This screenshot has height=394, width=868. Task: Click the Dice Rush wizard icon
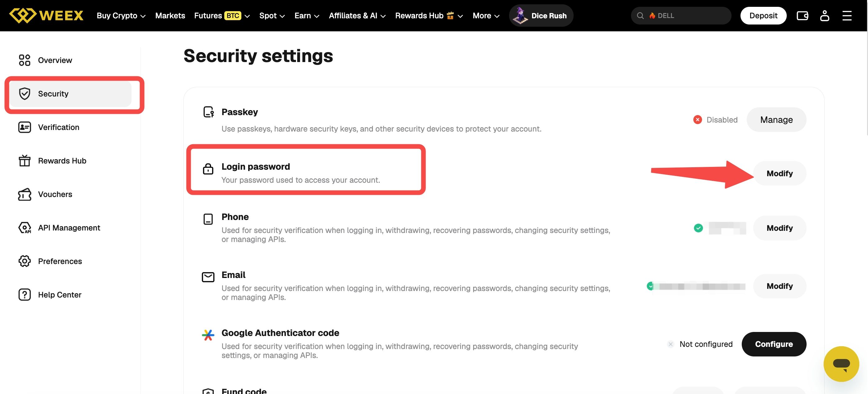520,16
